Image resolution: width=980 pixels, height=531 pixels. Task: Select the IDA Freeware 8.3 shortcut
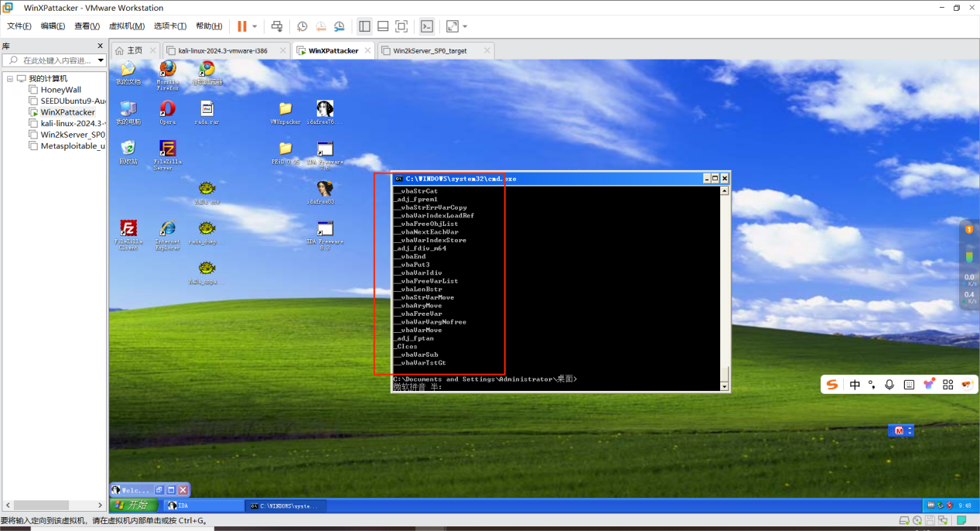pos(325,235)
